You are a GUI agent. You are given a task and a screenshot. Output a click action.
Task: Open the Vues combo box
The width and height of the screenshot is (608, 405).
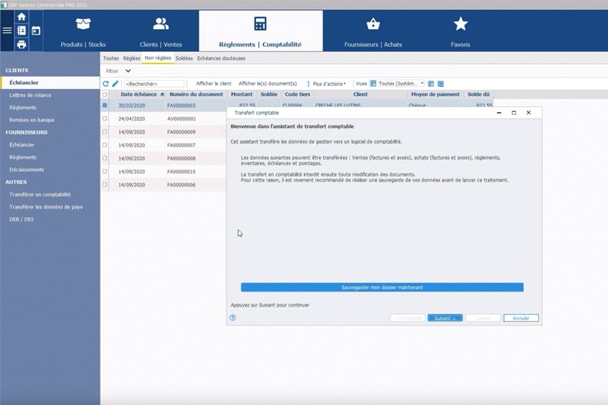coord(397,84)
